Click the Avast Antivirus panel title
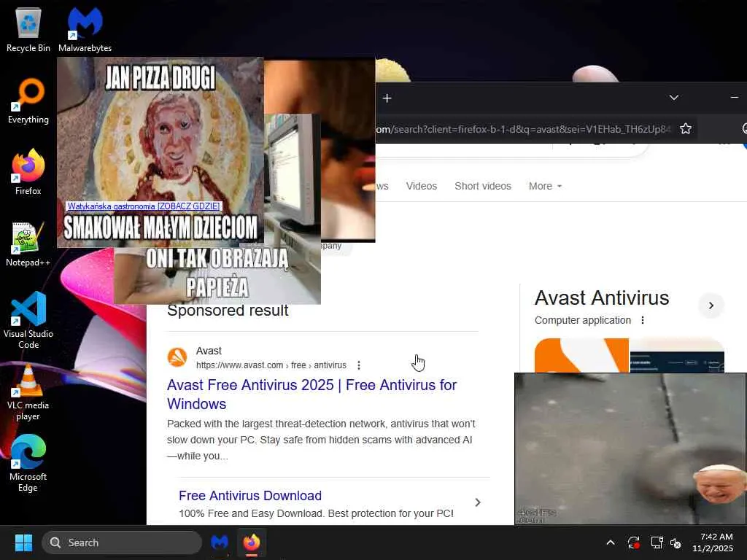This screenshot has height=560, width=747. click(x=602, y=298)
